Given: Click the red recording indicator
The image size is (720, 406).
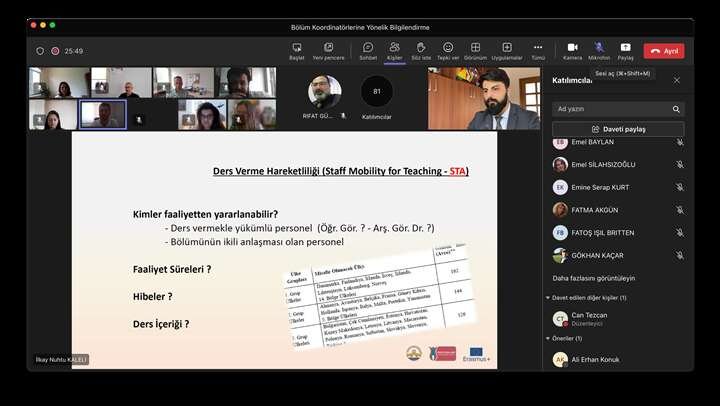Looking at the screenshot, I should click(55, 51).
